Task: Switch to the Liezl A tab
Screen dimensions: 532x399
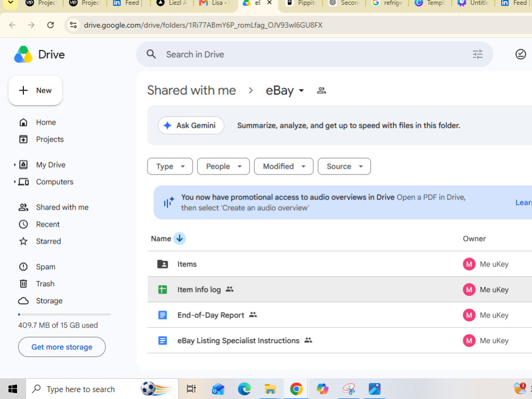Action: click(x=172, y=3)
